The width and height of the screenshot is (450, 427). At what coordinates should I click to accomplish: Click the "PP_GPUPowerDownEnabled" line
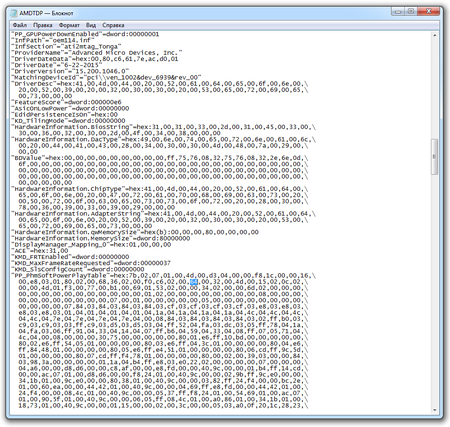(85, 34)
